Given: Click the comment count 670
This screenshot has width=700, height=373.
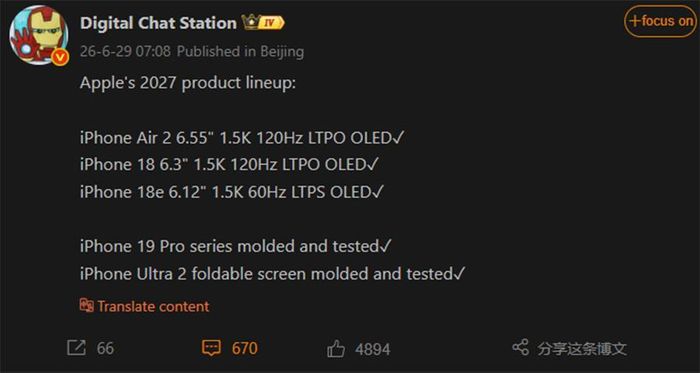Looking at the screenshot, I should tap(244, 348).
